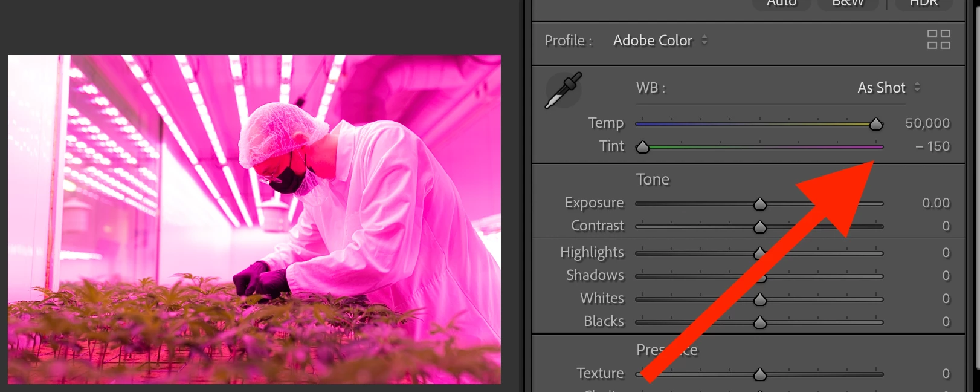Click the Blacks value field

click(946, 322)
